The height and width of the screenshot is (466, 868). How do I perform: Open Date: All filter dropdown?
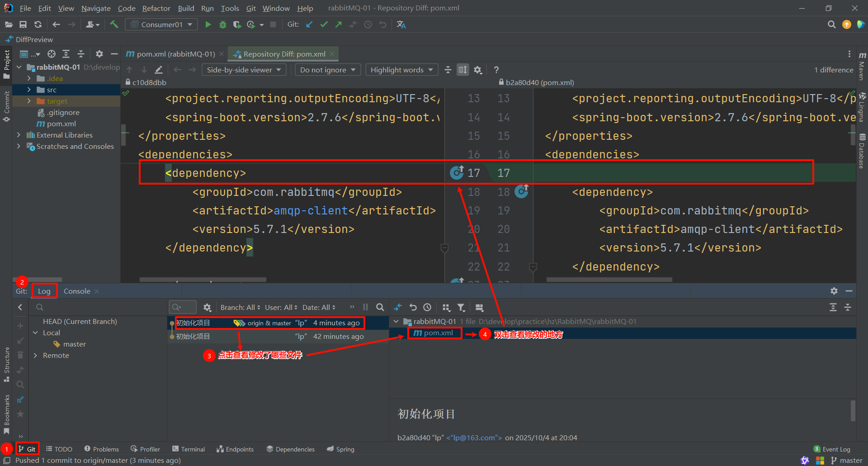(x=319, y=307)
